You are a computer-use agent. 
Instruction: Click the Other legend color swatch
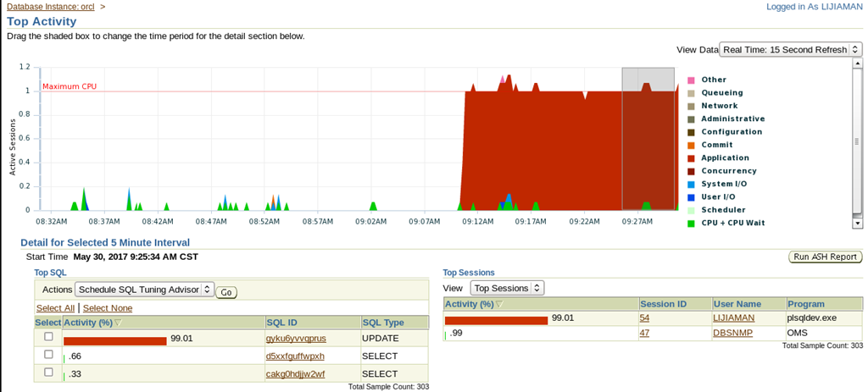click(x=690, y=80)
